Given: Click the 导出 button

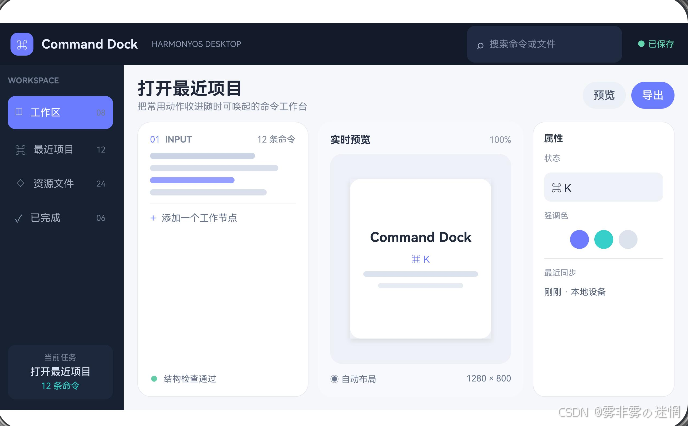Looking at the screenshot, I should (x=652, y=95).
